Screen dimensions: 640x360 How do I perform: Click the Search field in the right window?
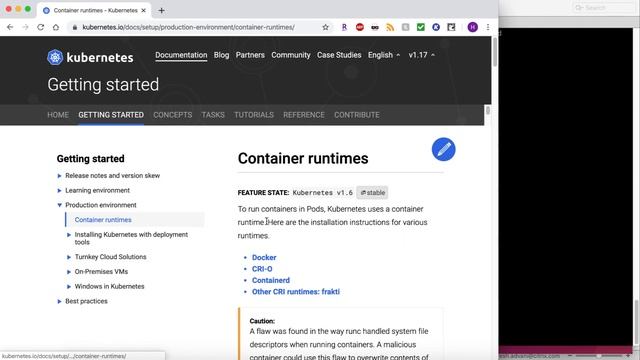click(x=604, y=8)
